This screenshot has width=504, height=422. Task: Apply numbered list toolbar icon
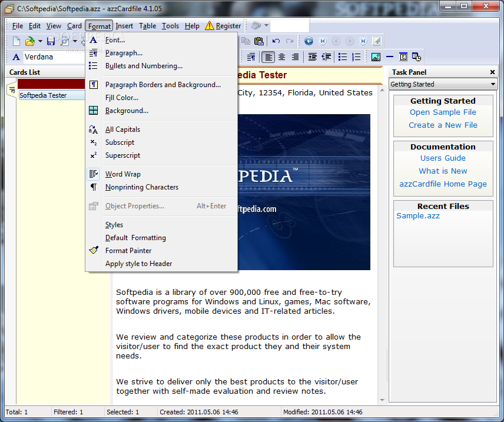click(x=356, y=57)
